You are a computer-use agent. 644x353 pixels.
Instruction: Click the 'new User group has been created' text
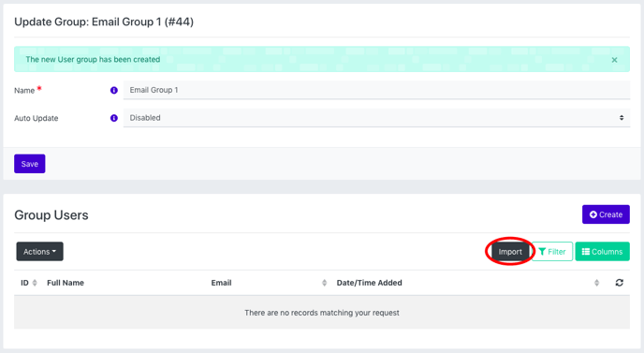point(93,60)
